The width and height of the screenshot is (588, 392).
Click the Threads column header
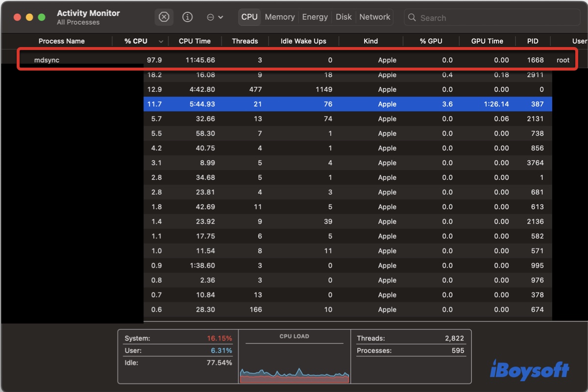(x=245, y=41)
